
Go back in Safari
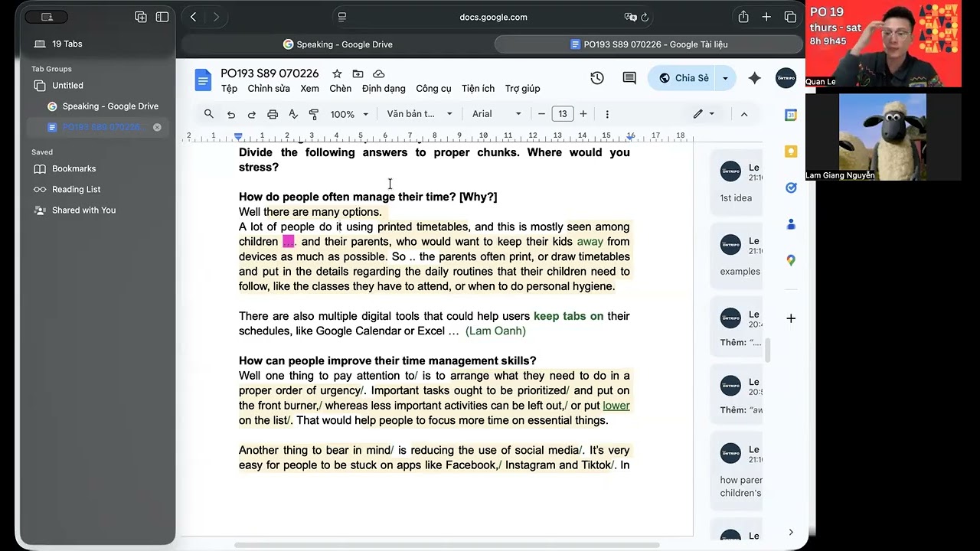pos(194,17)
